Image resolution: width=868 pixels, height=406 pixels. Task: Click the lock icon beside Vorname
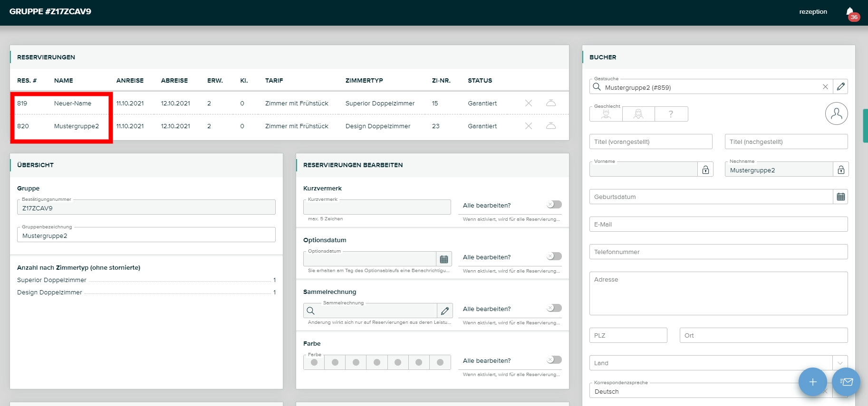click(x=705, y=170)
